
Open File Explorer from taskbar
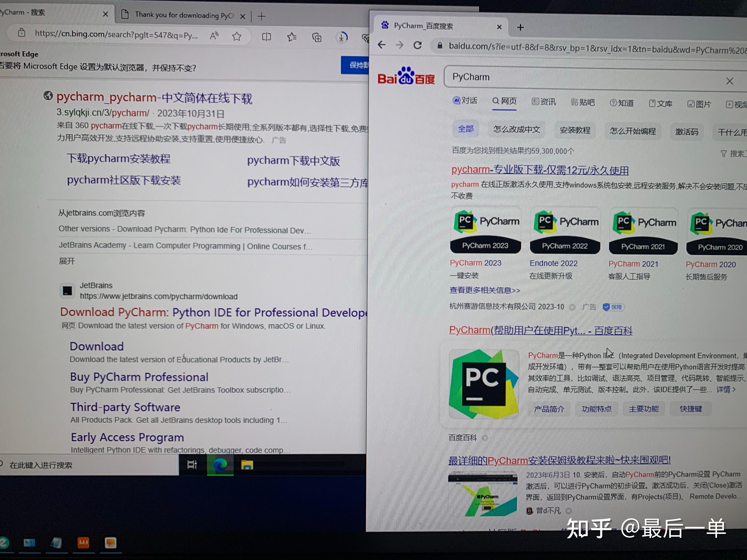[247, 466]
